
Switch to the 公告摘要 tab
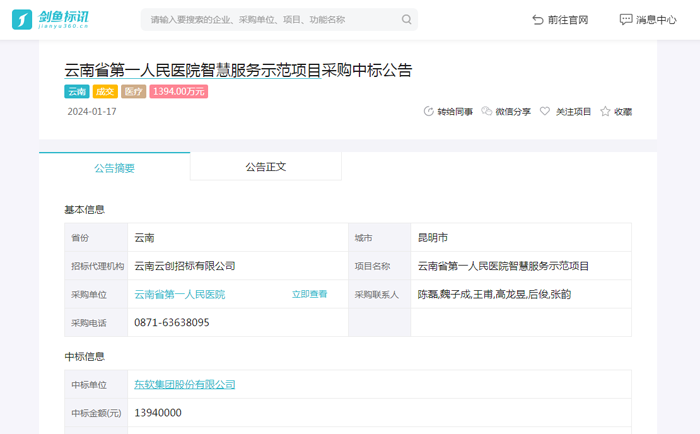point(114,168)
